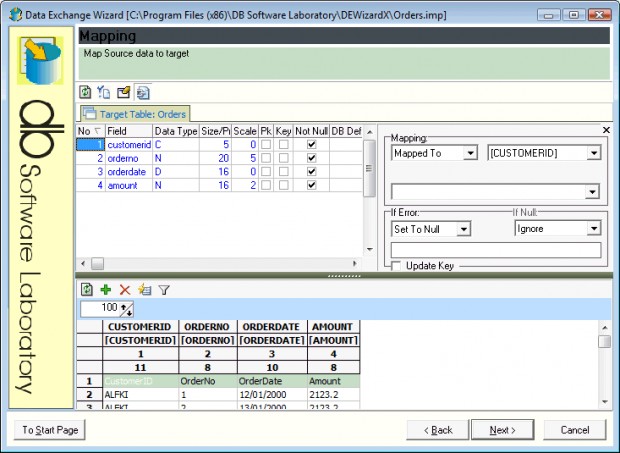Screen dimensions: 620x453
Task: Check the Pk box for customerid
Action: click(x=266, y=144)
